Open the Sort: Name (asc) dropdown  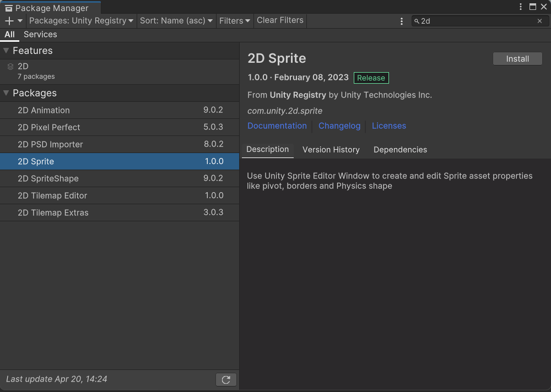coord(176,21)
